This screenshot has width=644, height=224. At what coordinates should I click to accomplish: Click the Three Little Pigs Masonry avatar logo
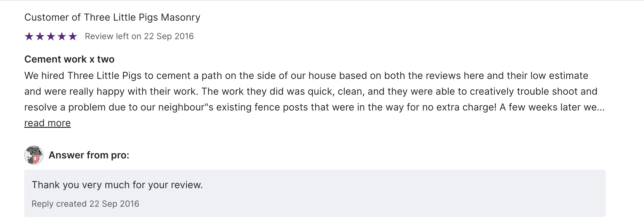pyautogui.click(x=34, y=155)
